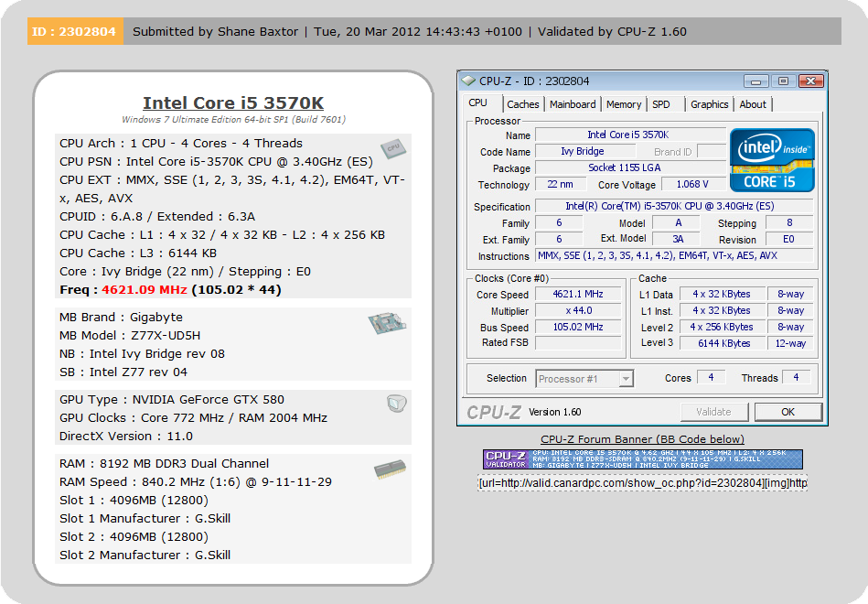The image size is (868, 604).
Task: Click the orange ID : 2302804 badge
Action: (x=75, y=32)
